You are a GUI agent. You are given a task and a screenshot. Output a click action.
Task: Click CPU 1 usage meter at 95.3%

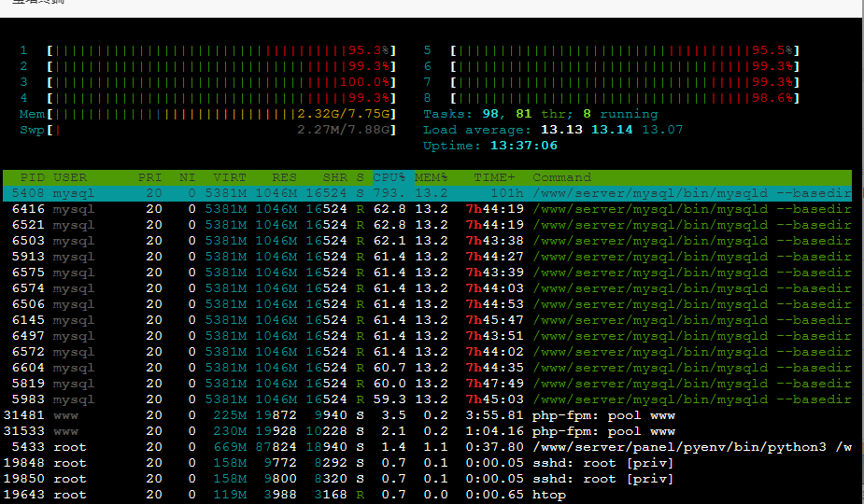(x=221, y=50)
